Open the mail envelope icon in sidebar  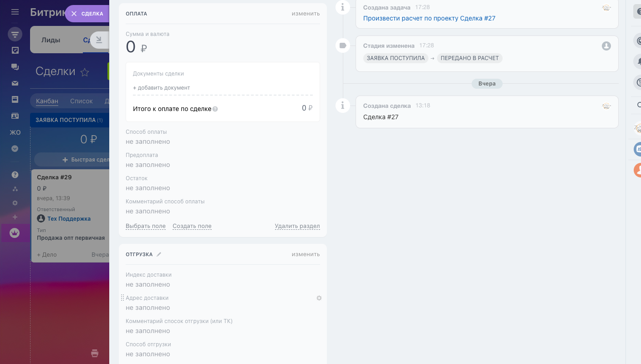[x=15, y=83]
